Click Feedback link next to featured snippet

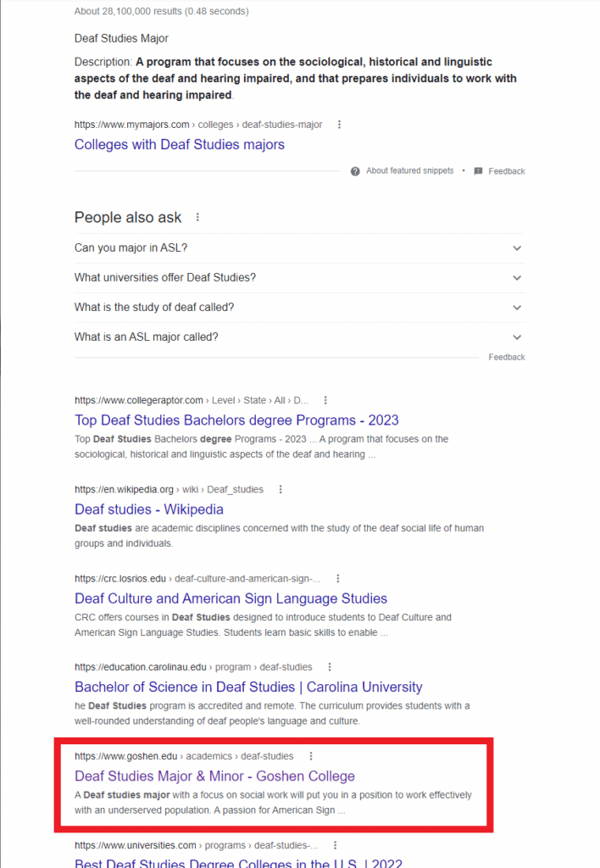click(507, 171)
